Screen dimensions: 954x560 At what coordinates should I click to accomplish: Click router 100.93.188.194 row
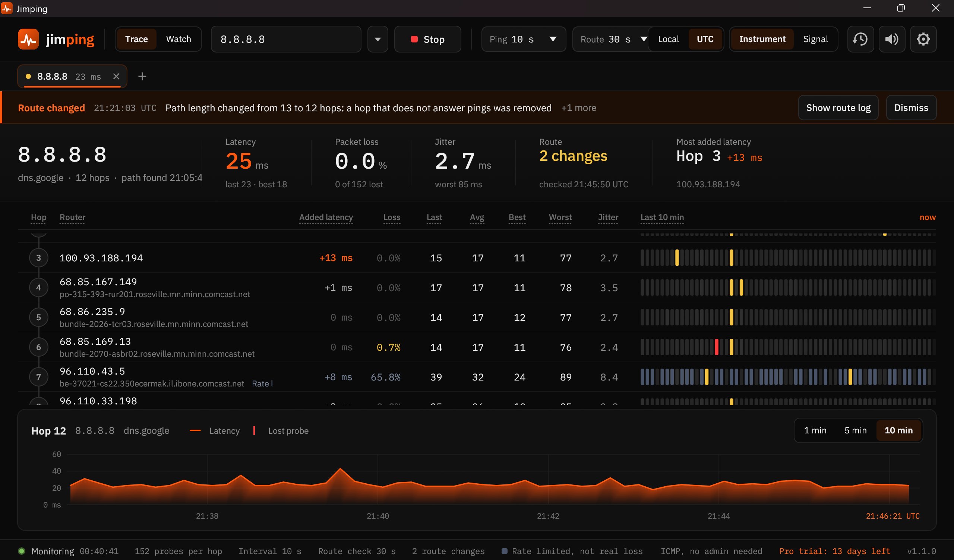point(477,258)
